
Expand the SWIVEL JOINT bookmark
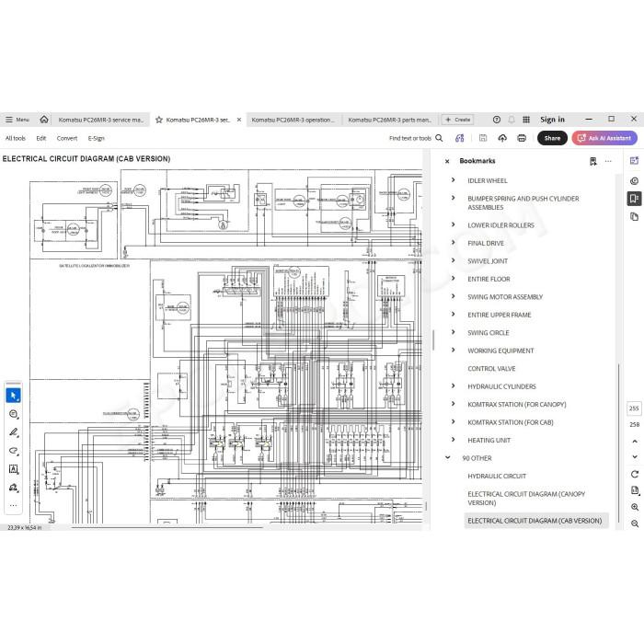453,260
